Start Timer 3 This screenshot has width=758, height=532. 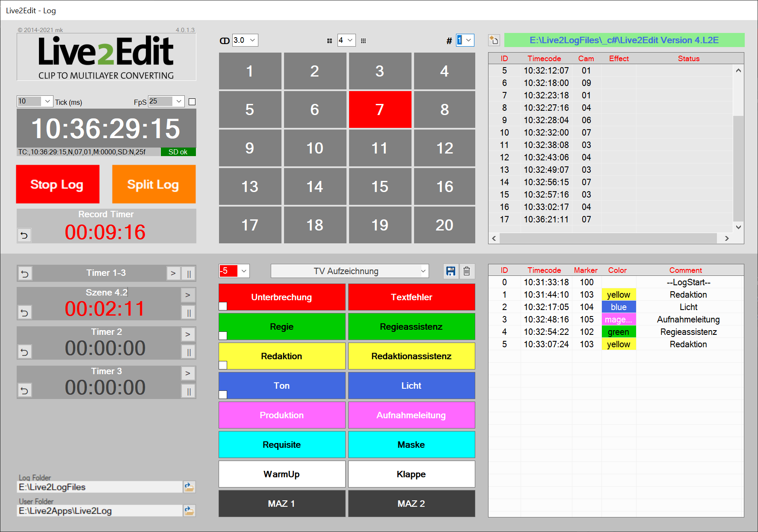click(188, 373)
